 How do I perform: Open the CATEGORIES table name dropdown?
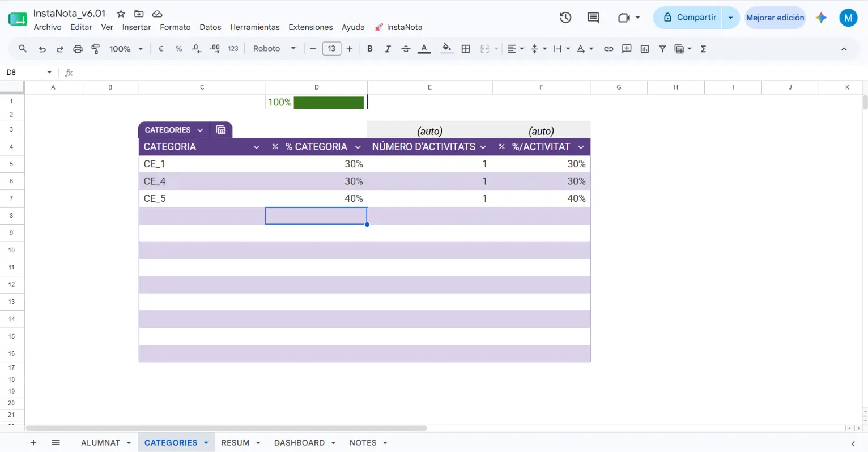click(x=200, y=130)
